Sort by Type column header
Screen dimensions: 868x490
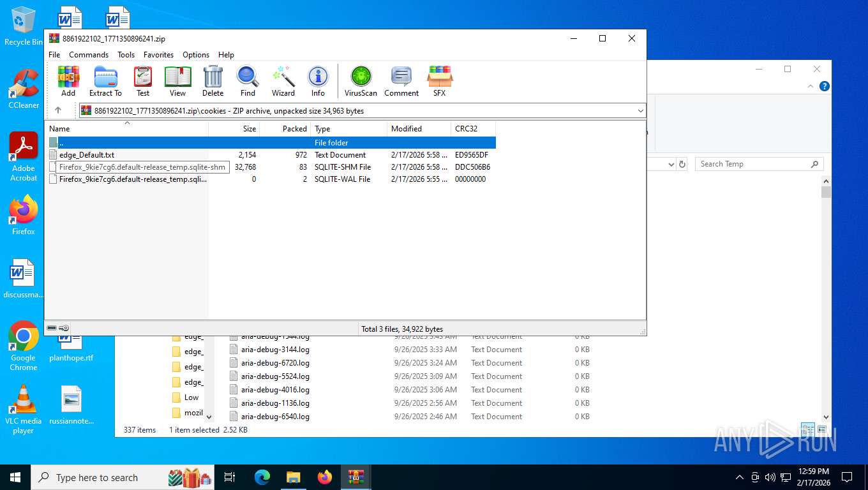pyautogui.click(x=348, y=129)
